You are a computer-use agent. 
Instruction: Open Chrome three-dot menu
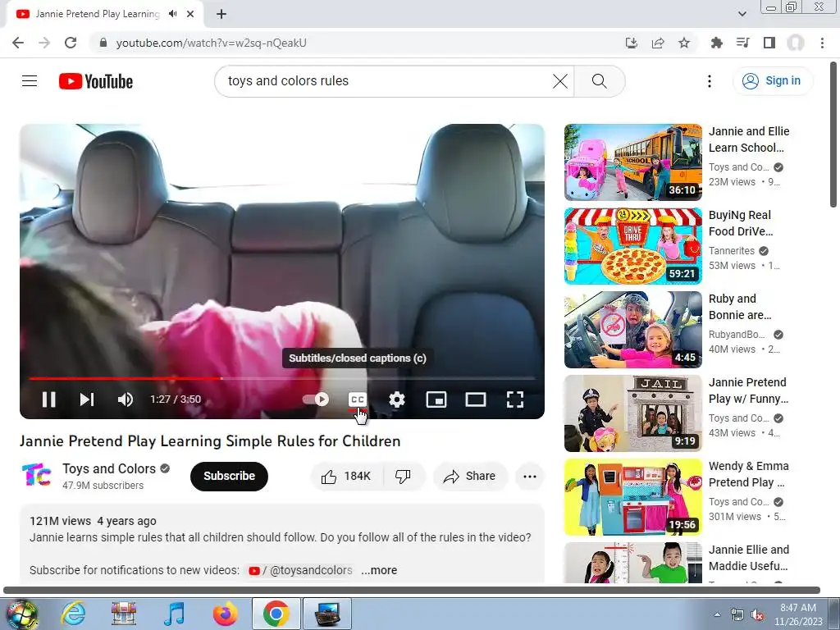pos(822,43)
